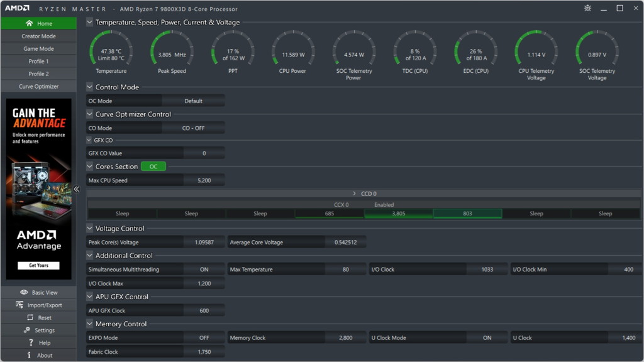This screenshot has width=644, height=362.
Task: Collapse the Memory Control section chevron
Action: click(x=89, y=324)
